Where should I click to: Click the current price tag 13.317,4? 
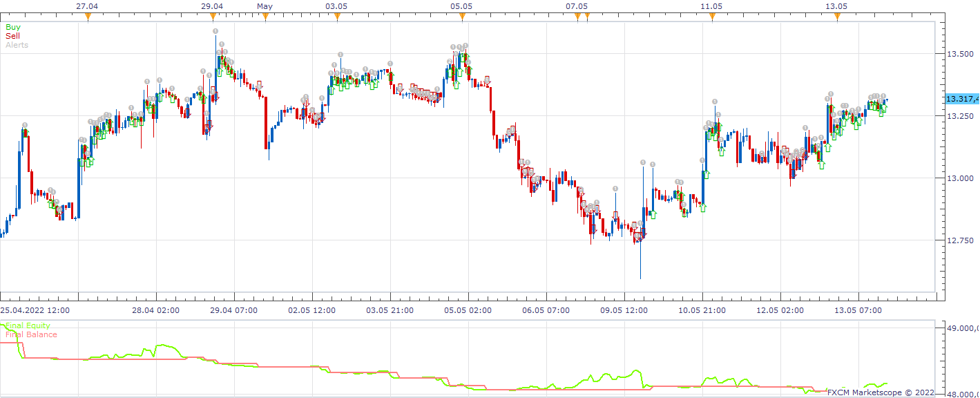point(962,99)
